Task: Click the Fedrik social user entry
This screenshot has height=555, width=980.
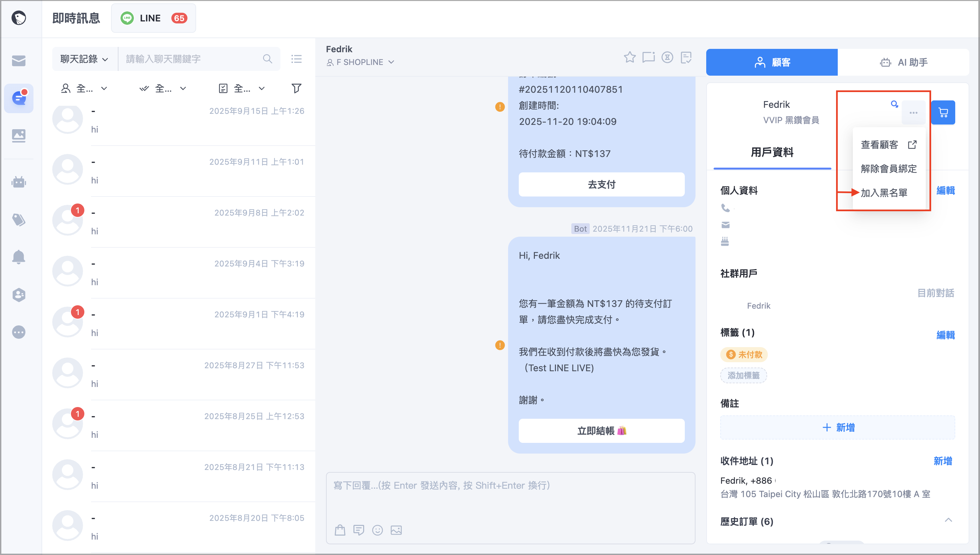Action: point(758,306)
